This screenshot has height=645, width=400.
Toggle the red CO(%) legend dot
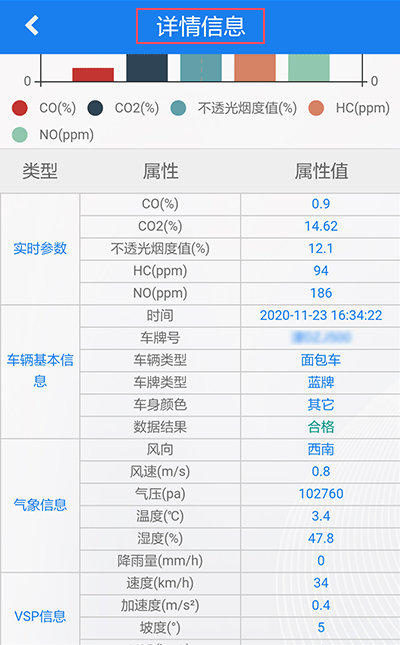click(x=20, y=108)
